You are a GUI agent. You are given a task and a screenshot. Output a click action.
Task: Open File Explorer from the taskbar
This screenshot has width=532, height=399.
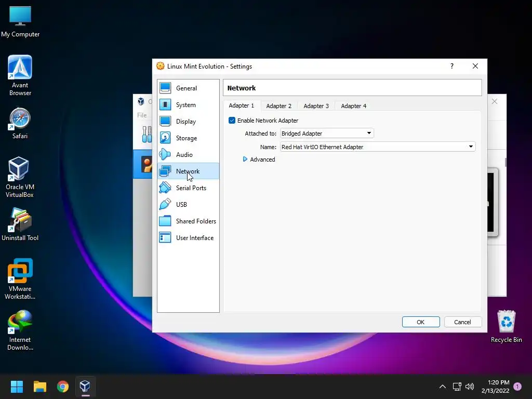point(39,386)
